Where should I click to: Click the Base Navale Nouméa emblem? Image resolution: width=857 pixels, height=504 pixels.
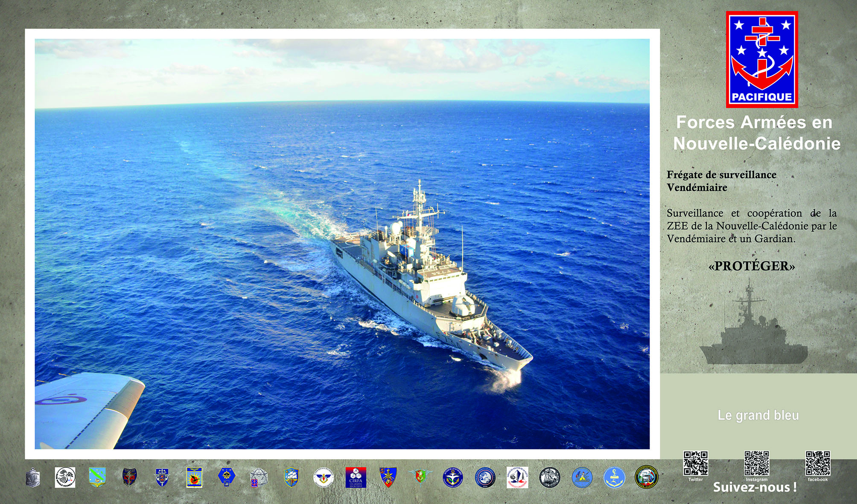tap(65, 477)
